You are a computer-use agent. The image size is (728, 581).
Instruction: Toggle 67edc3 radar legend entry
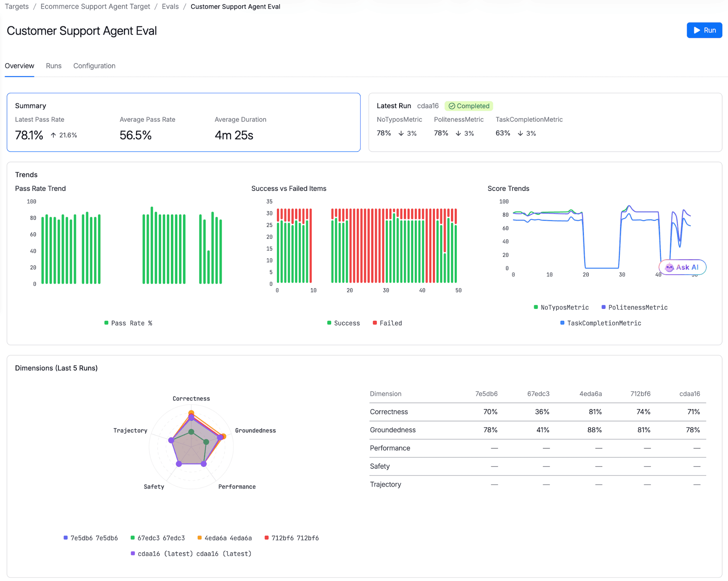click(x=158, y=538)
